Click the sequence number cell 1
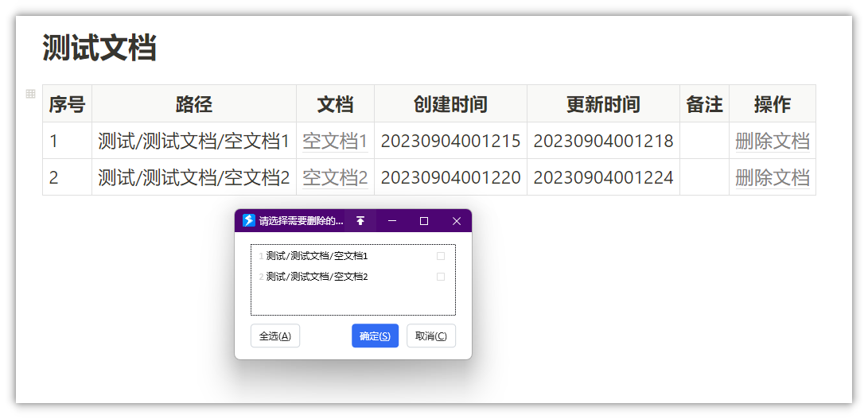Screen dimensions: 868x419 point(67,142)
